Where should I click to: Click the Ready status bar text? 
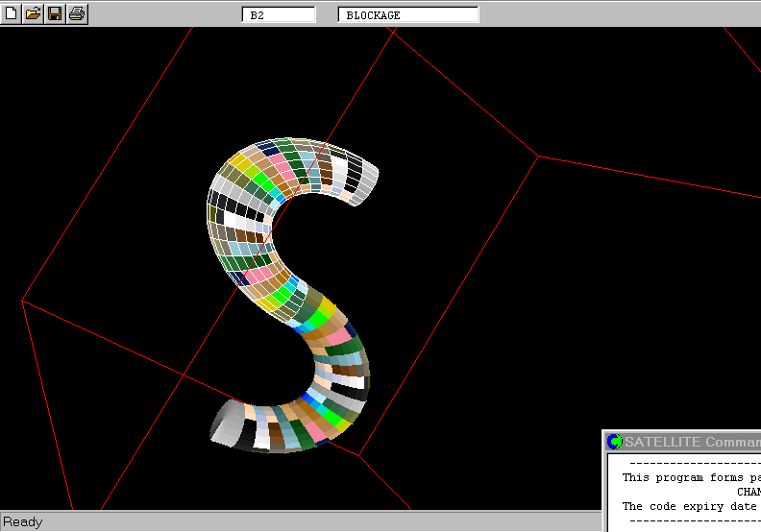point(23,521)
